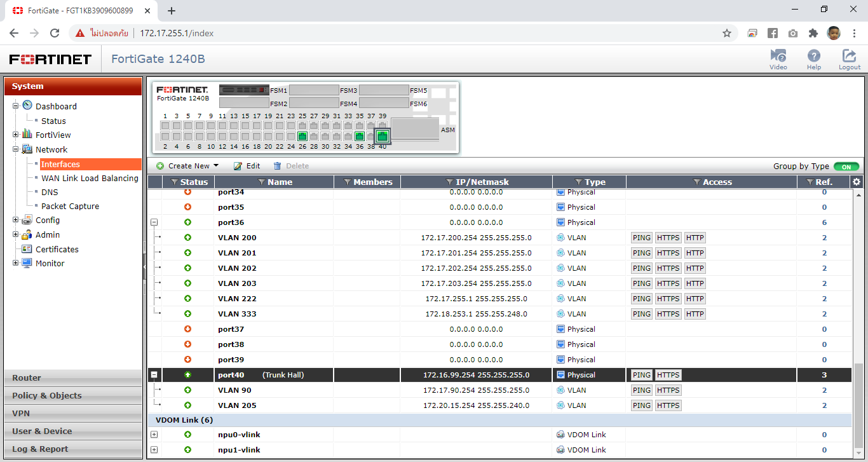This screenshot has height=462, width=868.
Task: Expand npu0-vlink row
Action: (154, 435)
